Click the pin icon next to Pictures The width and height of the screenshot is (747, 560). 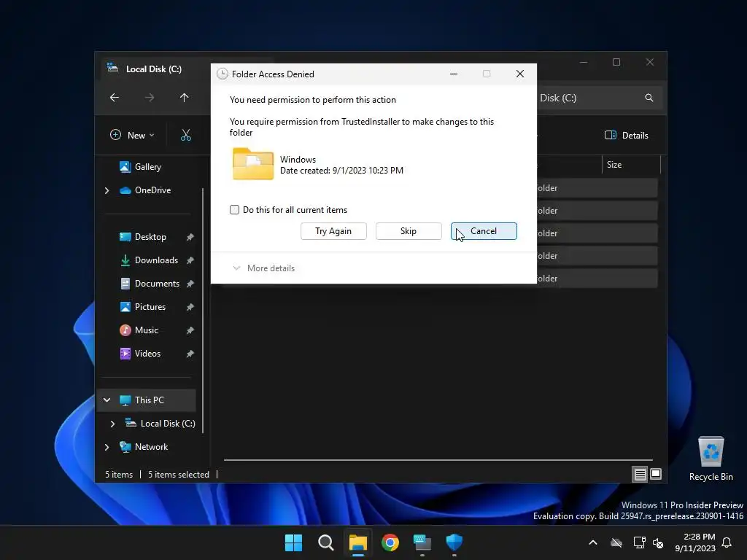[190, 307]
